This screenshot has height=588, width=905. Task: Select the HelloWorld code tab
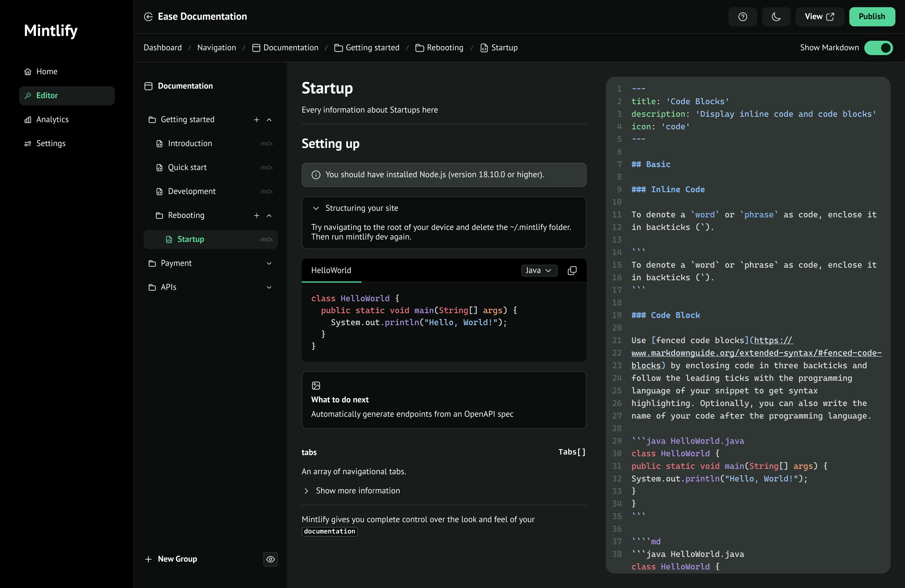pos(331,270)
